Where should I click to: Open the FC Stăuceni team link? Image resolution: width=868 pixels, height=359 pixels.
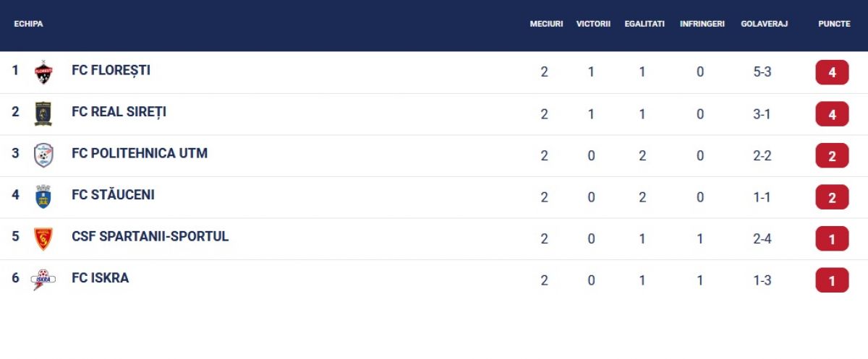tap(113, 195)
